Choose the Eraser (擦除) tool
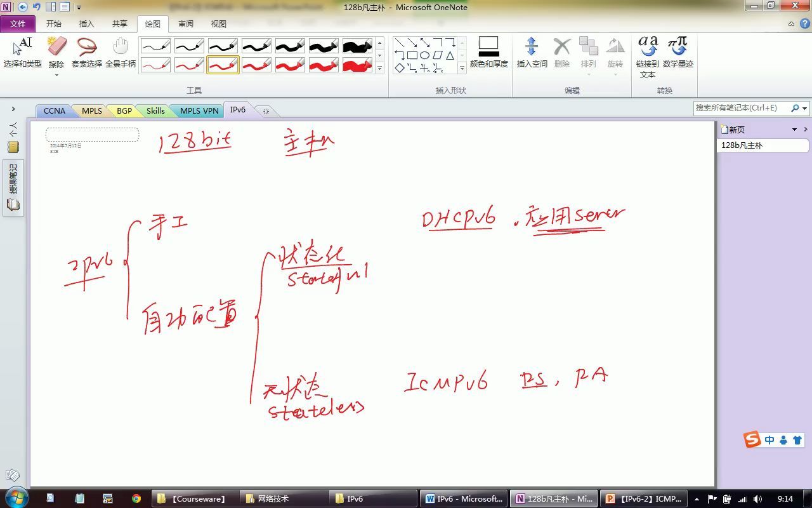Viewport: 812px width, 508px height. (56, 51)
